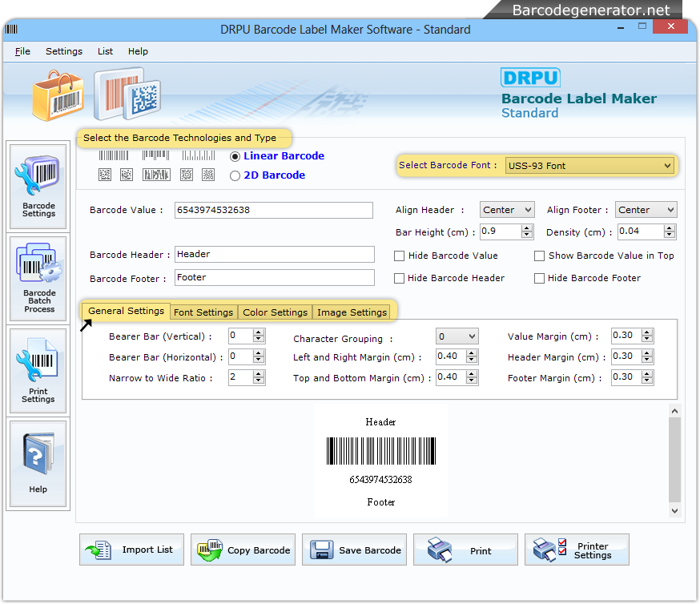Increase Value Margin with up arrow
This screenshot has height=604, width=700.
click(647, 332)
